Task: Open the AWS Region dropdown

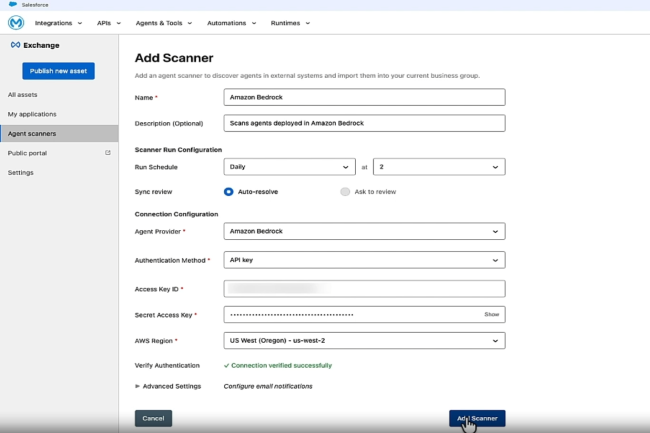Action: (x=364, y=341)
